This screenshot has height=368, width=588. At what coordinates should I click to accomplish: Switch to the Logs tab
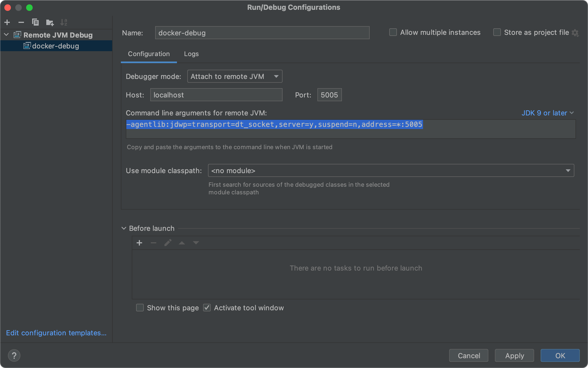coord(191,54)
